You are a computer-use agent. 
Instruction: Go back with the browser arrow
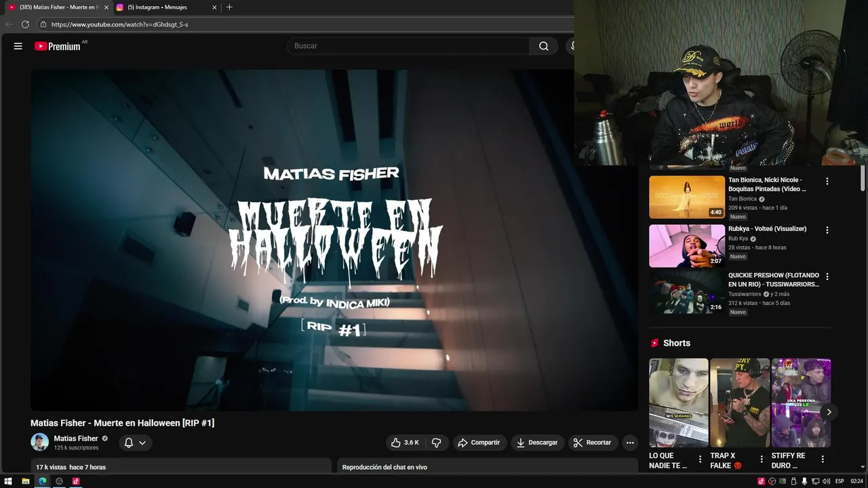pyautogui.click(x=9, y=24)
